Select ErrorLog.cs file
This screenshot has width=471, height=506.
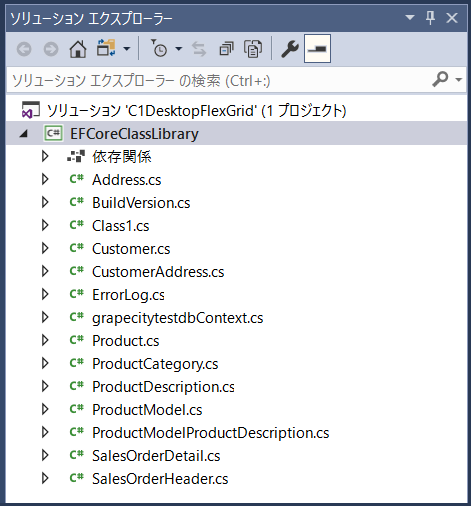pyautogui.click(x=128, y=295)
